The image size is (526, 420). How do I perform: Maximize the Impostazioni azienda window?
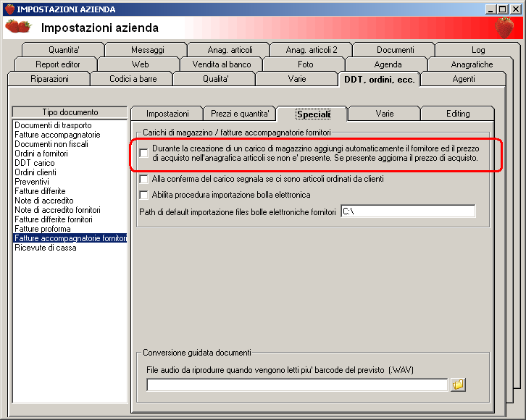coord(503,9)
